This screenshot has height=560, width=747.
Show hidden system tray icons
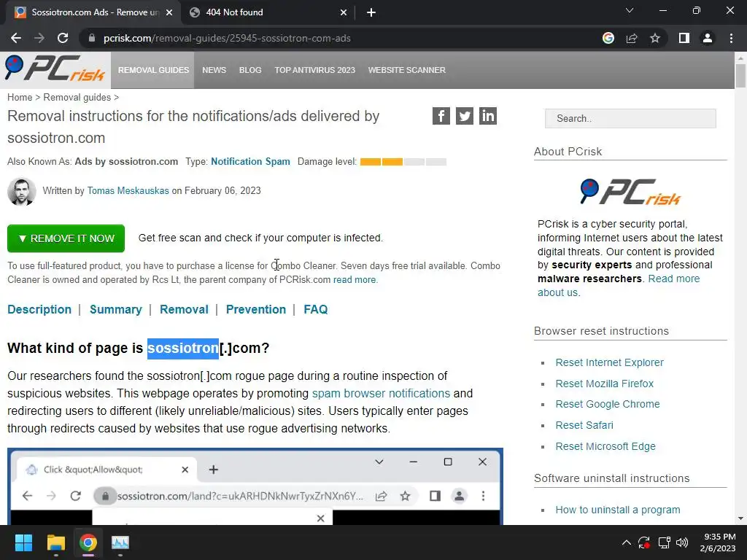[627, 542]
